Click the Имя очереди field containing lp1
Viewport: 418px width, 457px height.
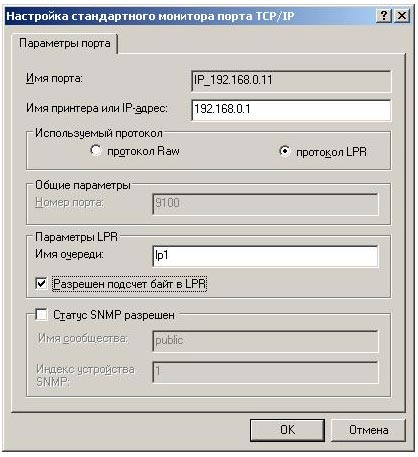(265, 256)
